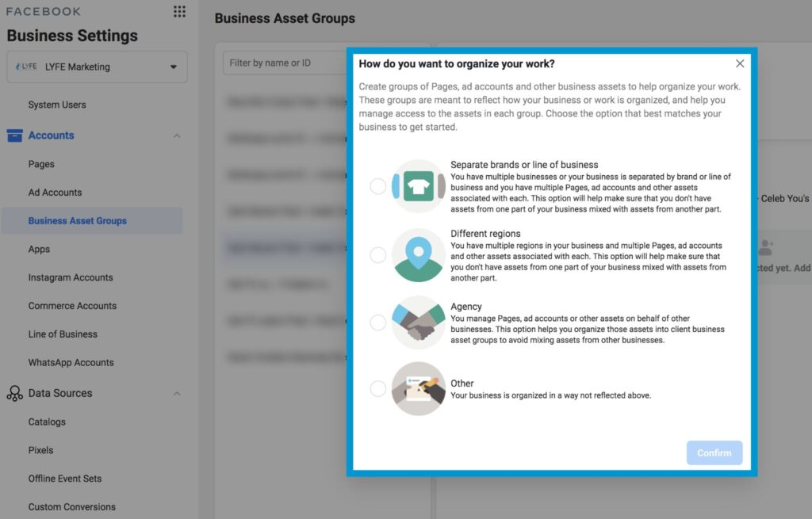Viewport: 812px width, 519px height.
Task: Collapse the Data Sources section chevron
Action: click(177, 394)
